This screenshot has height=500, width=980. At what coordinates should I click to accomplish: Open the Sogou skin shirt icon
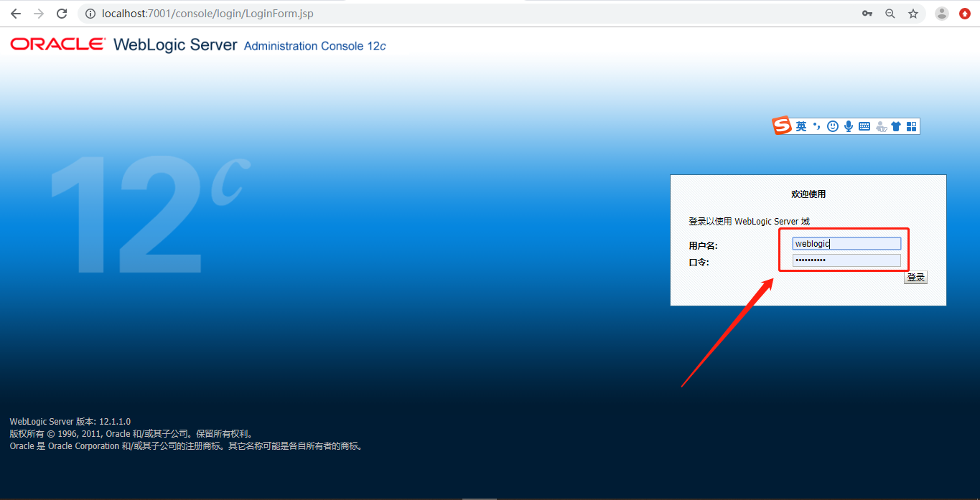896,126
